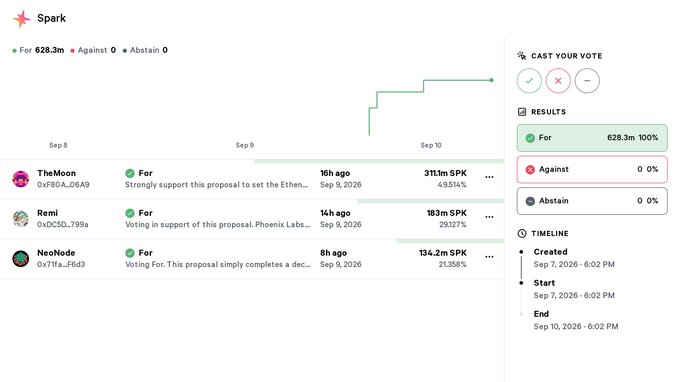Click '183m SPK' voting power

pyautogui.click(x=447, y=213)
